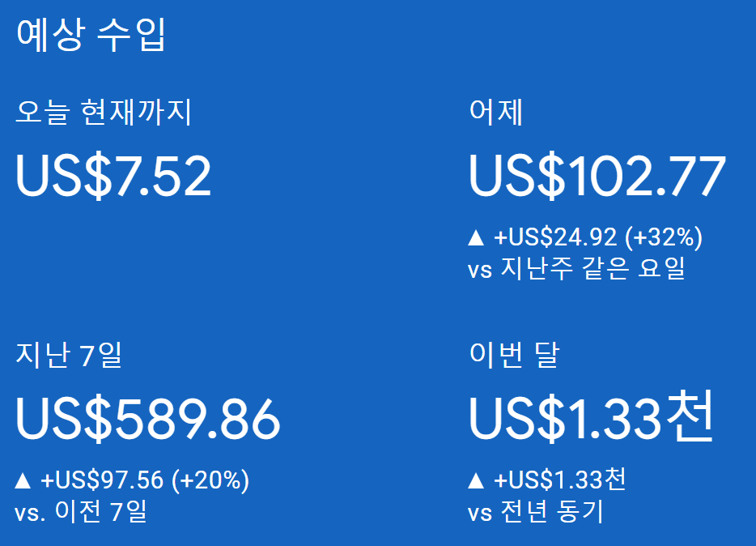This screenshot has height=546, width=756.
Task: Click the up triangle icon beside +US$97.56
Action: 23,481
